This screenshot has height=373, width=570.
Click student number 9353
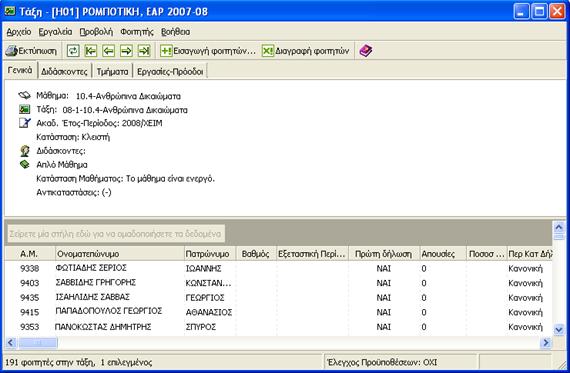coord(29,326)
